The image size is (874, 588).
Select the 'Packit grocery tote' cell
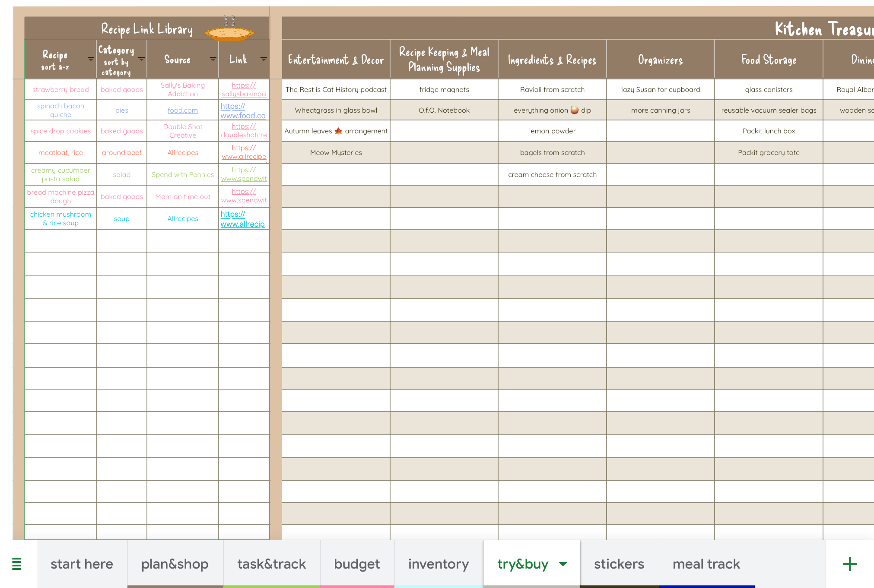(x=769, y=153)
